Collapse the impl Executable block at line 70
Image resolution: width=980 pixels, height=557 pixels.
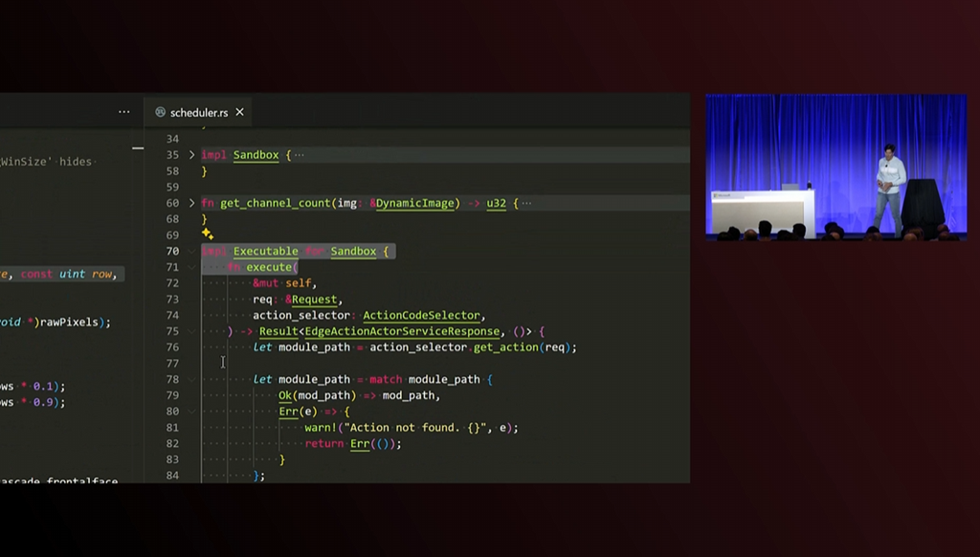tap(191, 251)
